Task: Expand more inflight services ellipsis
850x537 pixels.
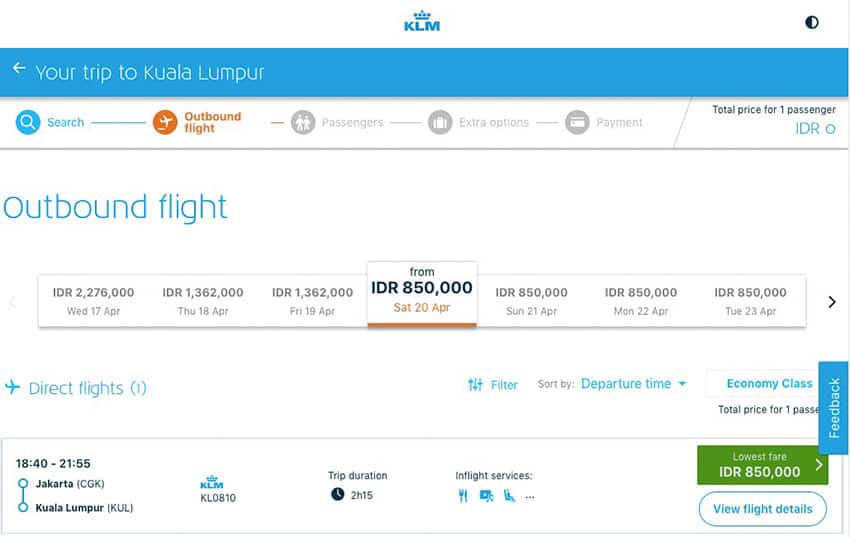Action: 530,496
